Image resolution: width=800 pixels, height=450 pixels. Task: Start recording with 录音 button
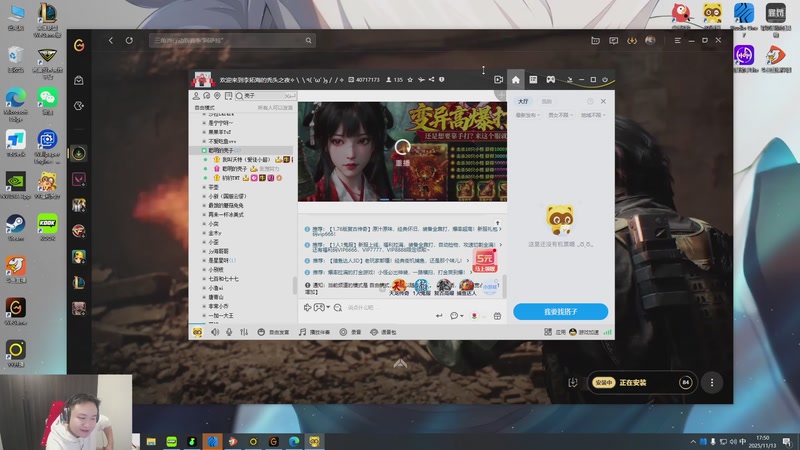tap(351, 332)
